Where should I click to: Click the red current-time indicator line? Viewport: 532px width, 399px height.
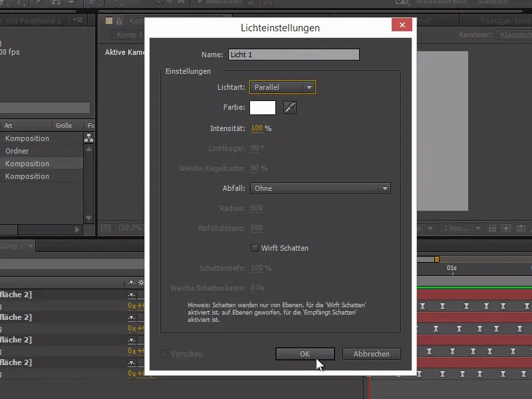pyautogui.click(x=369, y=387)
